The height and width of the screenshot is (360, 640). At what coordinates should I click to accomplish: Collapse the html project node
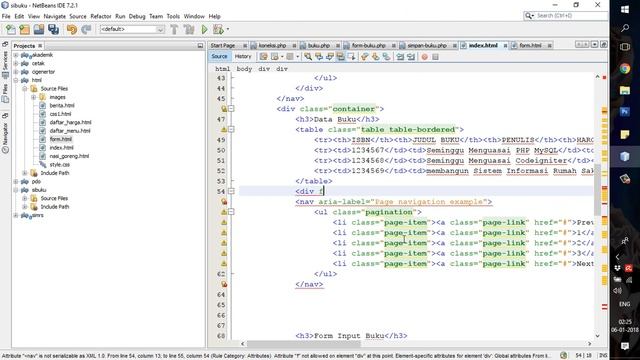pos(16,80)
